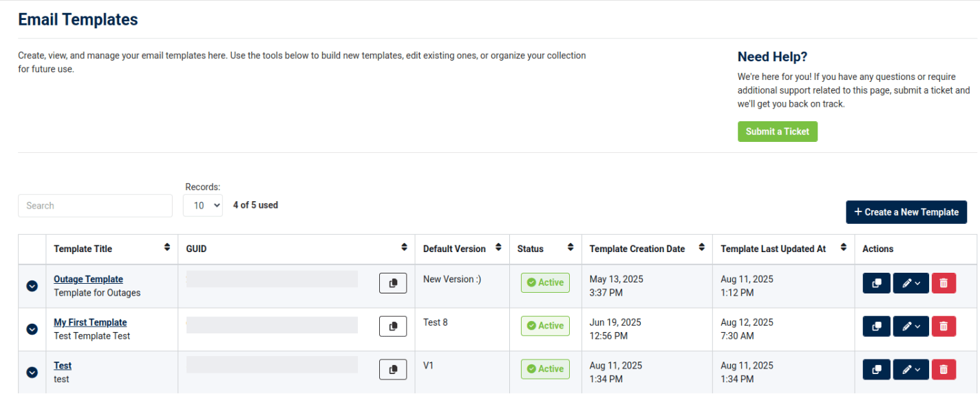
Task: Click the 'V1' default version cell
Action: pyautogui.click(x=429, y=366)
